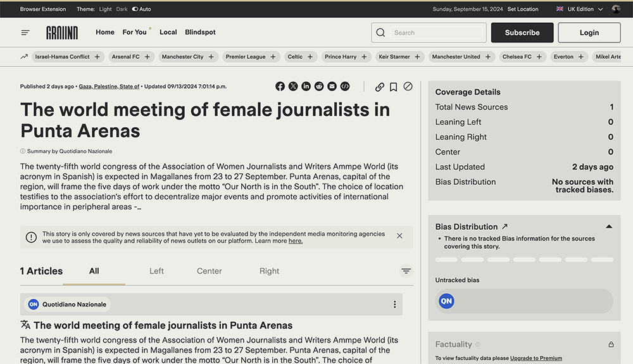Open the UK Edition dropdown

(x=579, y=9)
